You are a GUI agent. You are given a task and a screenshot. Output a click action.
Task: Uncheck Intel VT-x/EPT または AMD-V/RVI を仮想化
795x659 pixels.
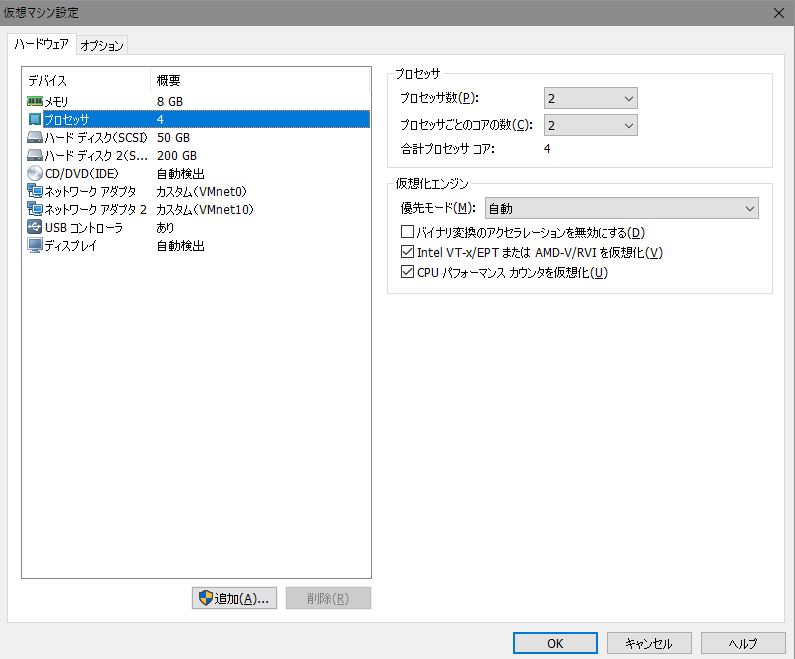pyautogui.click(x=407, y=252)
